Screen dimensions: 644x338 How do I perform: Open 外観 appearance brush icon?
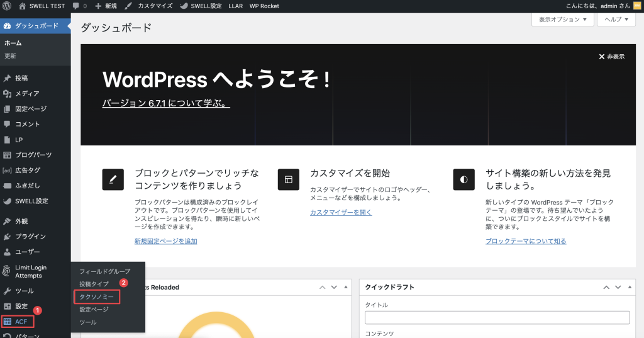click(x=7, y=221)
